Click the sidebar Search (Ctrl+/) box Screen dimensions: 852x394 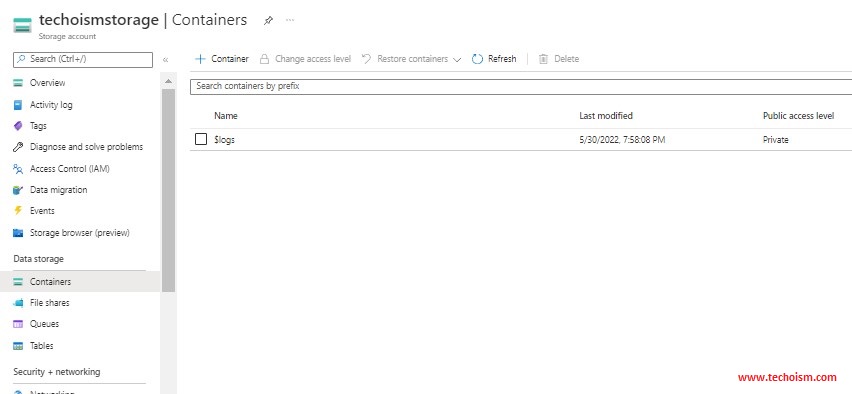point(83,60)
